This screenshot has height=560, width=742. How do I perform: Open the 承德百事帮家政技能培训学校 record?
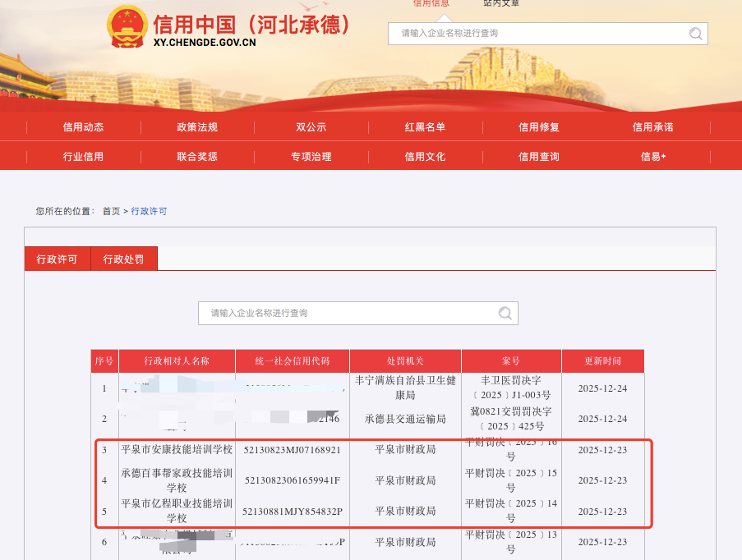pyautogui.click(x=177, y=480)
